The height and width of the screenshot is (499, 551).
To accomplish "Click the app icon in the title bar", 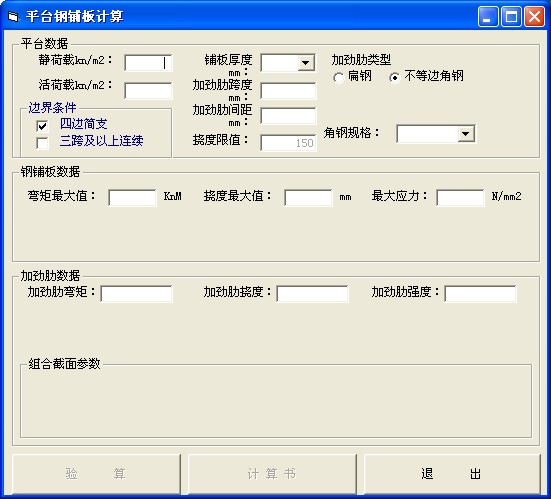I will pyautogui.click(x=13, y=17).
